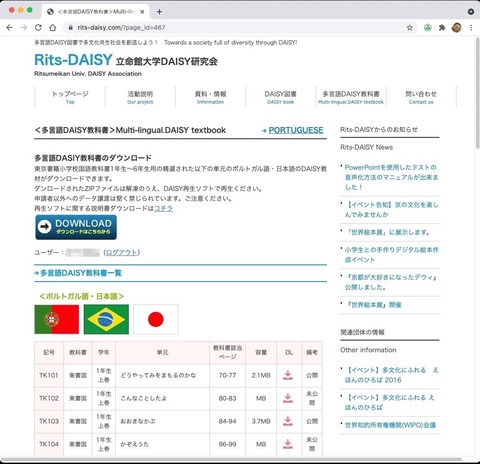Click the Japan flag image
480x464 pixels.
(x=156, y=319)
